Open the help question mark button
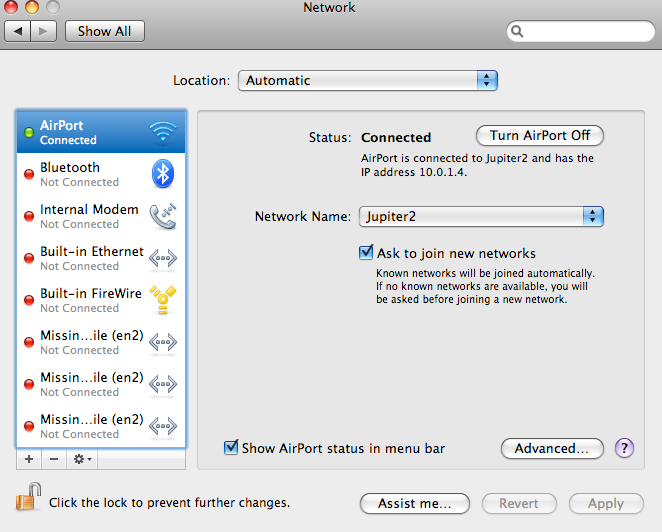 [625, 448]
